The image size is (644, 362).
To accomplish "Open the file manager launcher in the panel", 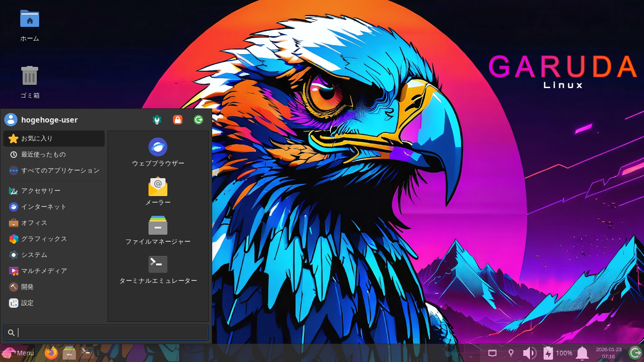I will [x=69, y=353].
